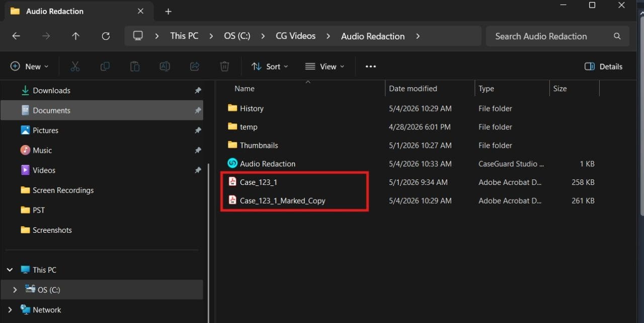This screenshot has width=644, height=323.
Task: Click the Delete trash icon
Action: pyautogui.click(x=224, y=67)
